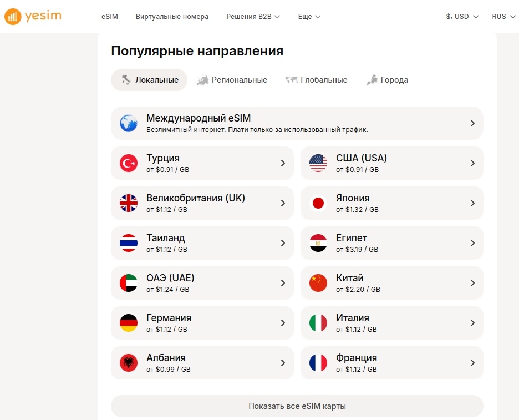The image size is (519, 420).
Task: Click the chevron arrow on the ОАЭ (UAE) card
Action: (x=283, y=283)
